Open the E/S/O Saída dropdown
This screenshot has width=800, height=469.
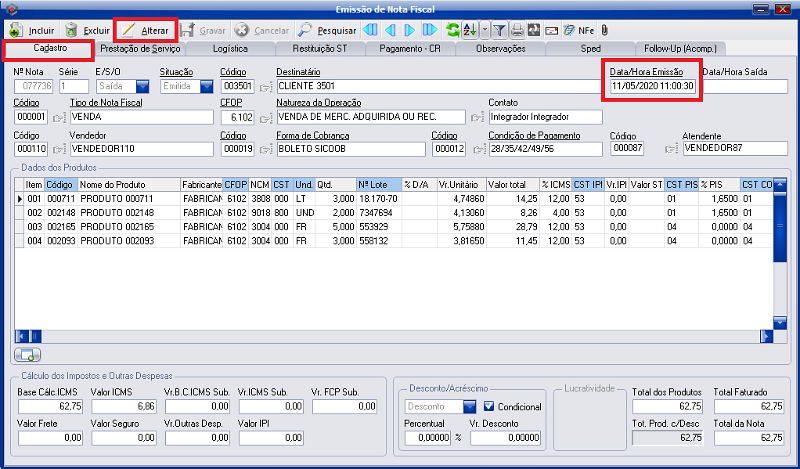pyautogui.click(x=144, y=87)
